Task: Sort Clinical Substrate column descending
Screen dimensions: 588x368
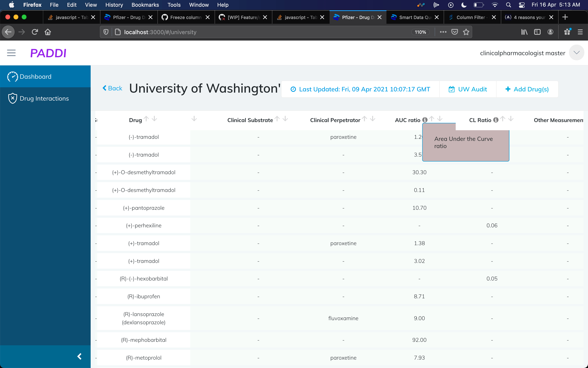Action: pyautogui.click(x=285, y=119)
